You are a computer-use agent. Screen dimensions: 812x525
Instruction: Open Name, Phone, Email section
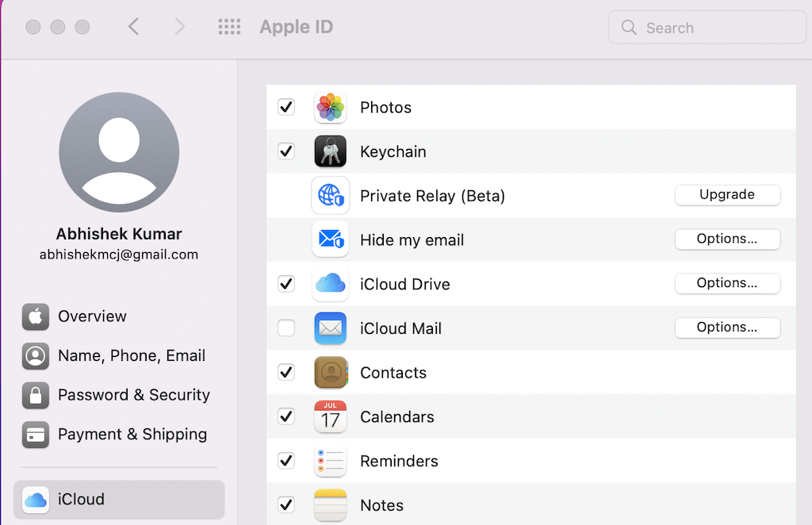(x=119, y=356)
